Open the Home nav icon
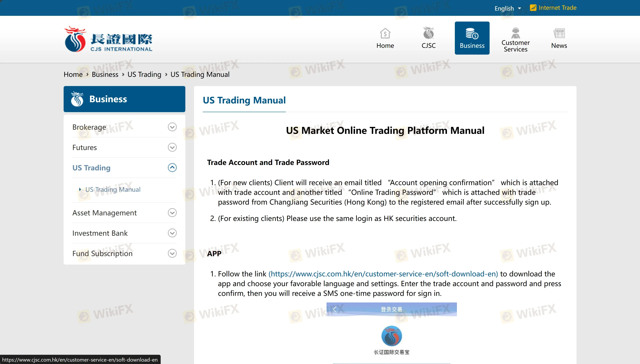 (x=385, y=33)
